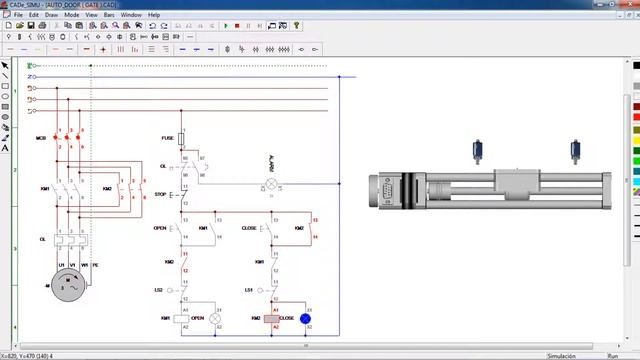This screenshot has width=640, height=360.
Task: Click the sliding carriage on the linear actuator
Action: [517, 184]
